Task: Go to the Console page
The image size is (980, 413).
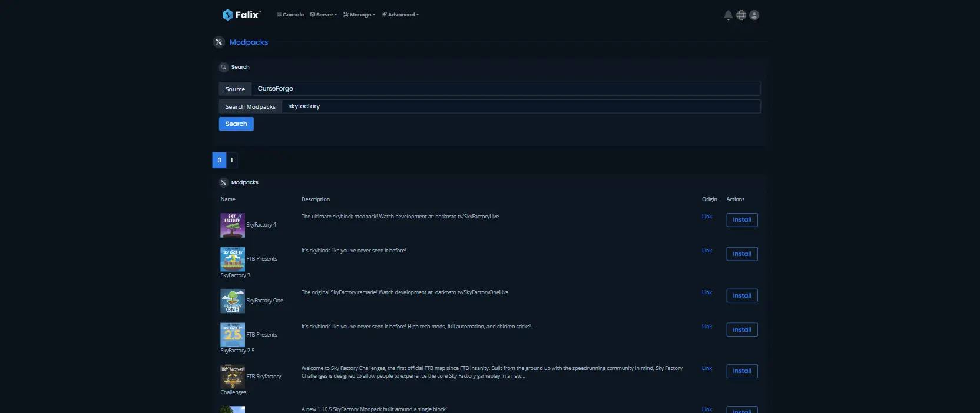Action: click(x=290, y=15)
